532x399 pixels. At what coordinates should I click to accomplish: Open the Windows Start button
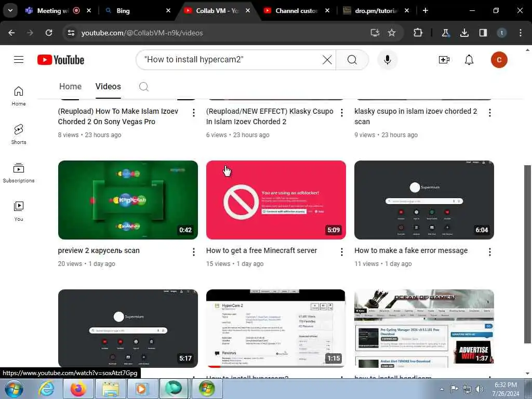pyautogui.click(x=14, y=389)
